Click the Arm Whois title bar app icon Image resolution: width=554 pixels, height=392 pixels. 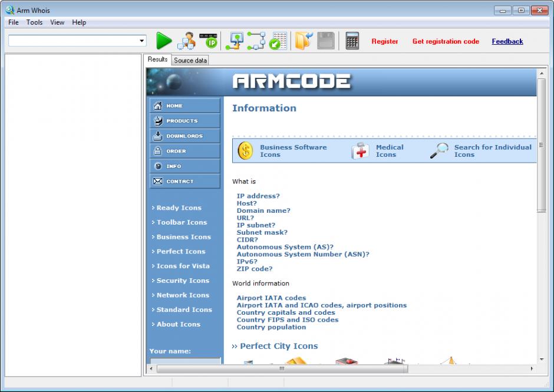pyautogui.click(x=9, y=10)
